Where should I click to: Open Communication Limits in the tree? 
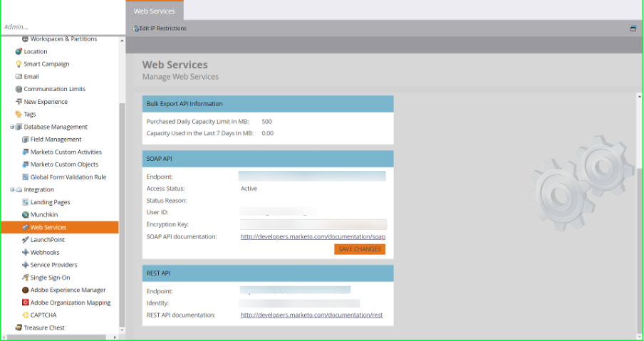coord(55,89)
